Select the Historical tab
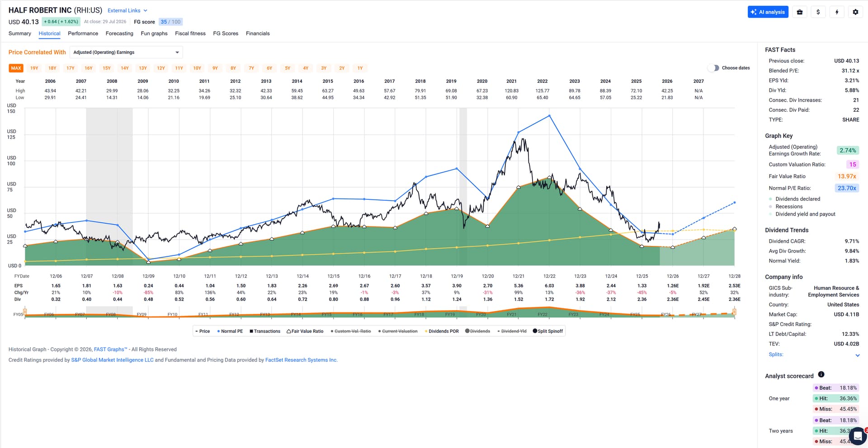868x448 pixels. pyautogui.click(x=49, y=33)
